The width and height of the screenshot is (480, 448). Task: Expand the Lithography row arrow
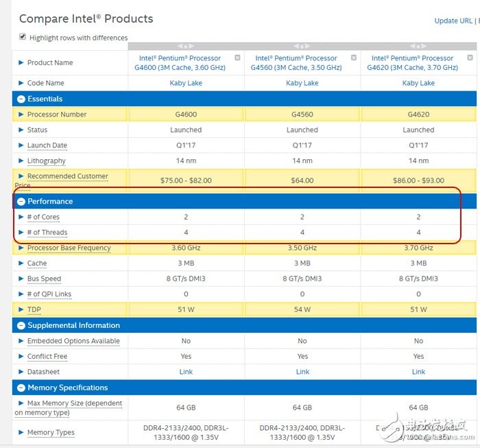click(21, 161)
